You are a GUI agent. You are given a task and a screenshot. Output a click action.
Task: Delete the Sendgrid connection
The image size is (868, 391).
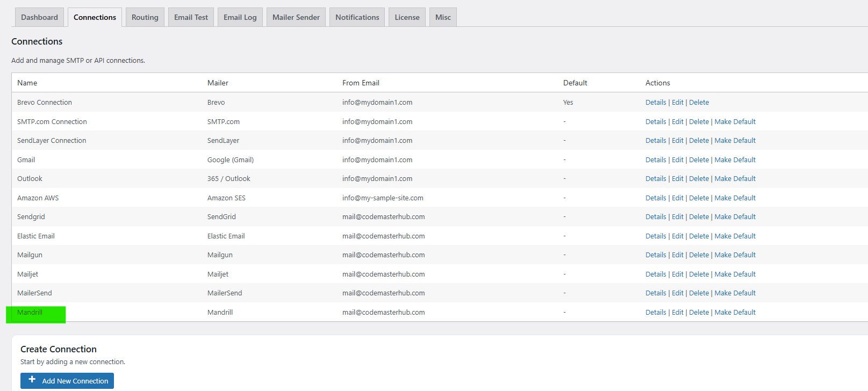point(699,217)
